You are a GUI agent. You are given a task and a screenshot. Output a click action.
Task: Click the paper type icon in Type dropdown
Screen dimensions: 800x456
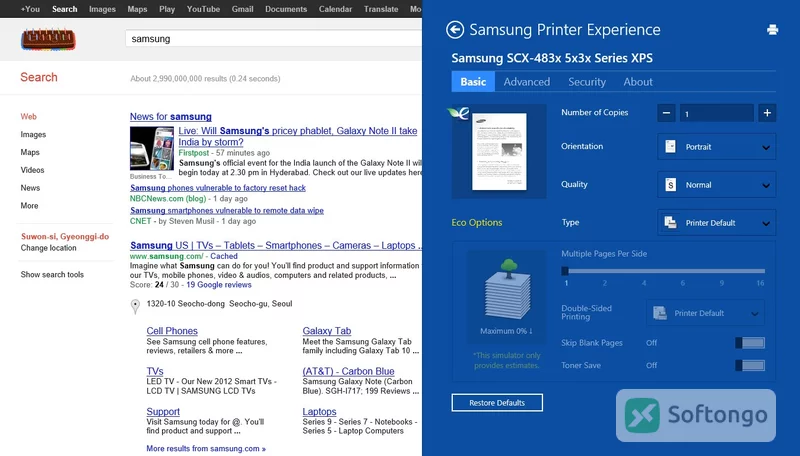coord(670,222)
